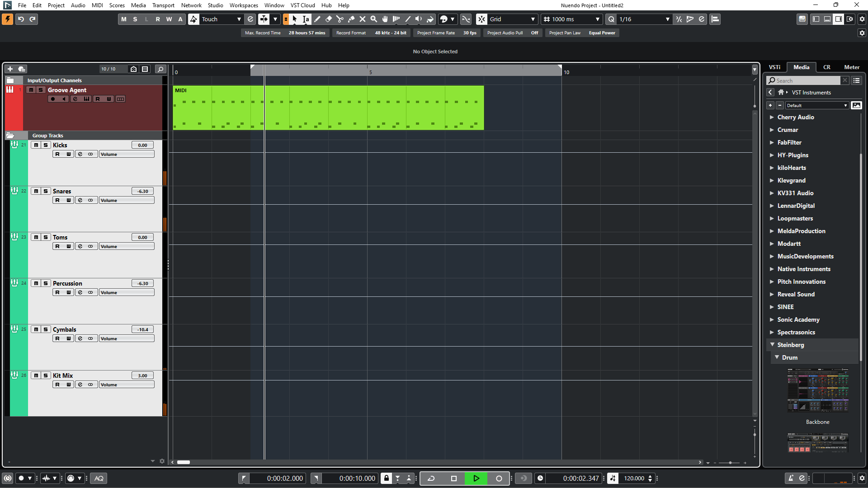The width and height of the screenshot is (868, 488).
Task: Click the Add Track plus icon
Action: (x=10, y=69)
